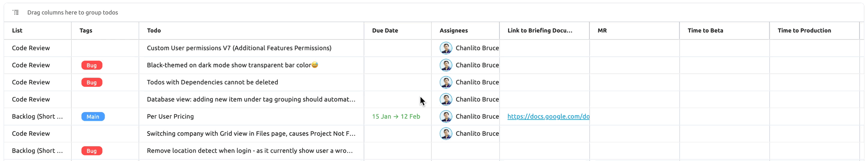Click avatar in Switching company row

pyautogui.click(x=446, y=133)
